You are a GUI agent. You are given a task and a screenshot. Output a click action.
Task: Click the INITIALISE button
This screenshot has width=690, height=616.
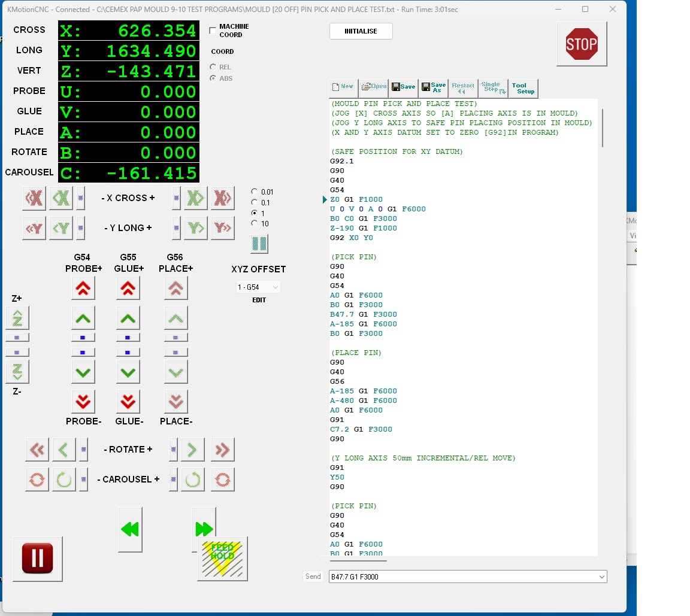361,31
